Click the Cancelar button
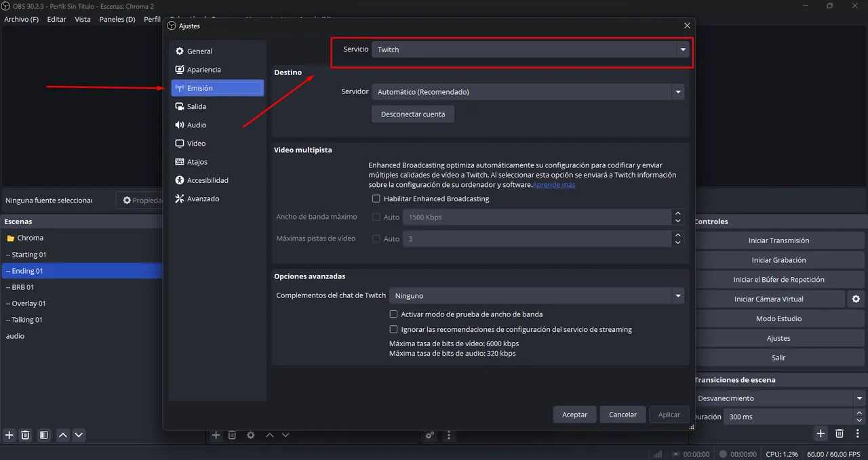Screen dimensions: 868x460 pos(623,415)
